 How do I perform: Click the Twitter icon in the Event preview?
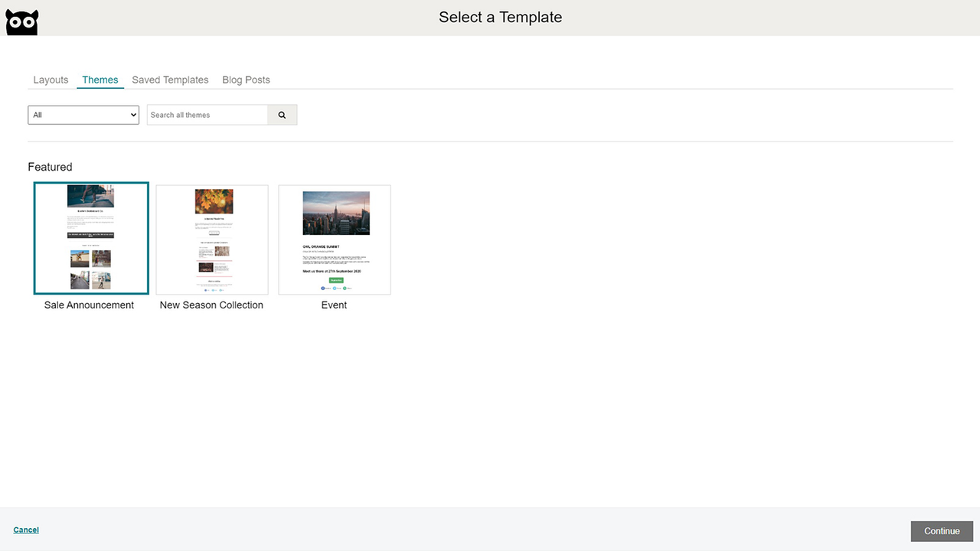(335, 289)
